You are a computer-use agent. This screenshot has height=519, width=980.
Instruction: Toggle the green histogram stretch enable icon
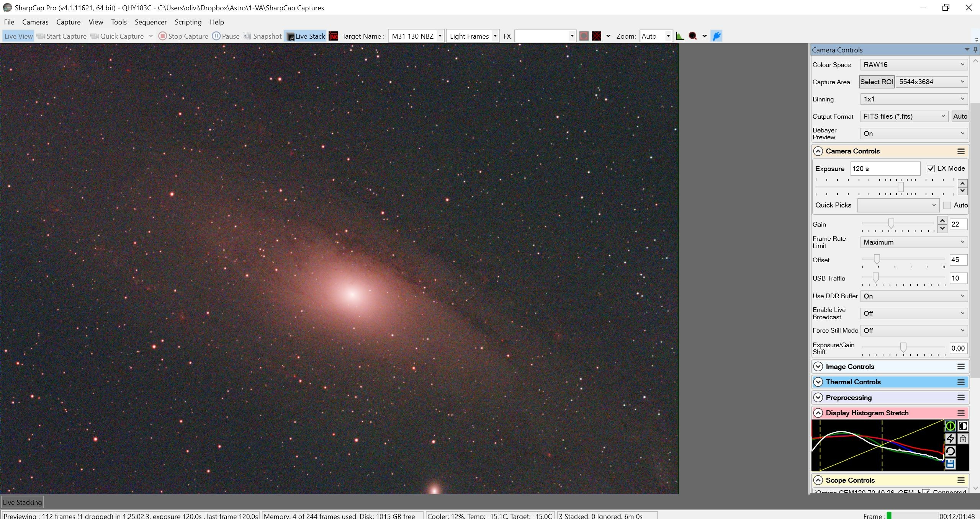pos(950,426)
